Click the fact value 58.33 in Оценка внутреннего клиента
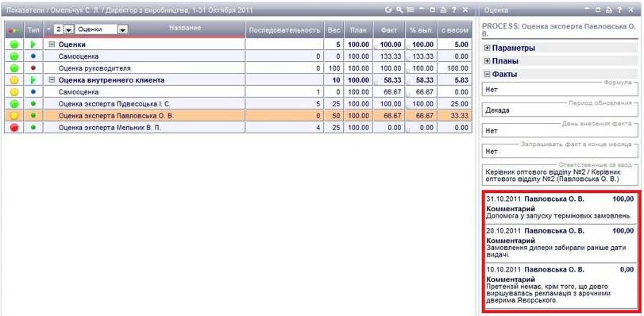644x316 pixels. tap(393, 80)
